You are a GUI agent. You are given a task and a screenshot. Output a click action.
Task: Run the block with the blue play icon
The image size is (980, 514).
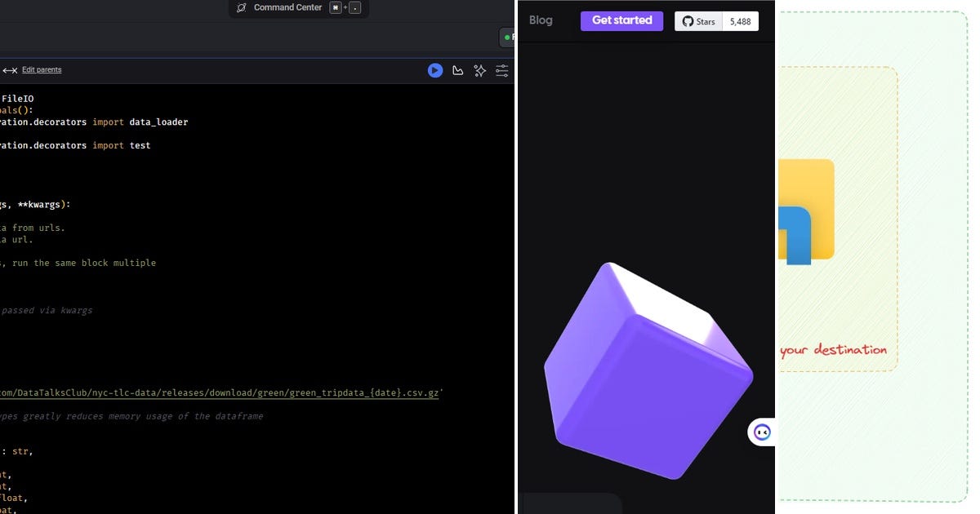coord(434,70)
